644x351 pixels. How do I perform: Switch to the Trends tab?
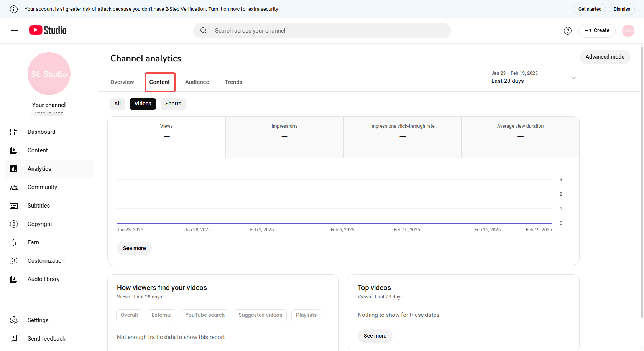click(x=233, y=82)
